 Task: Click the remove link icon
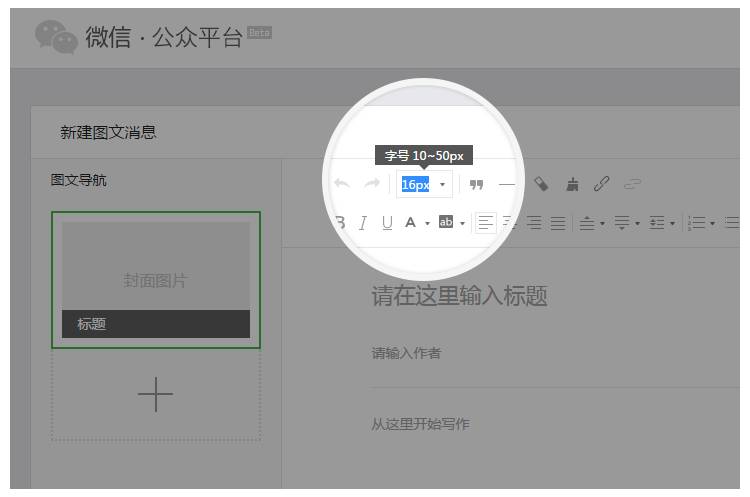coord(632,184)
